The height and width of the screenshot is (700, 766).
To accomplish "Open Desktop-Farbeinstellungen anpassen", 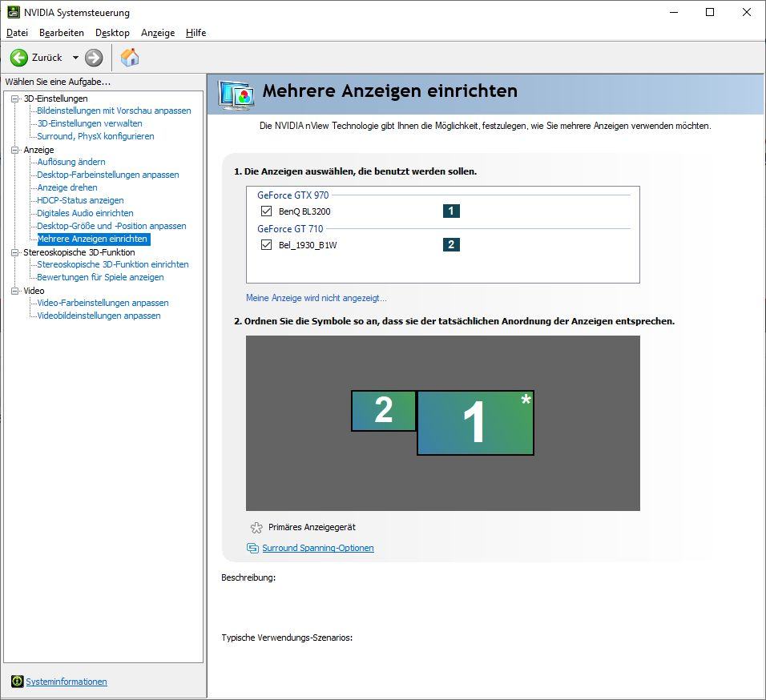I will [108, 175].
